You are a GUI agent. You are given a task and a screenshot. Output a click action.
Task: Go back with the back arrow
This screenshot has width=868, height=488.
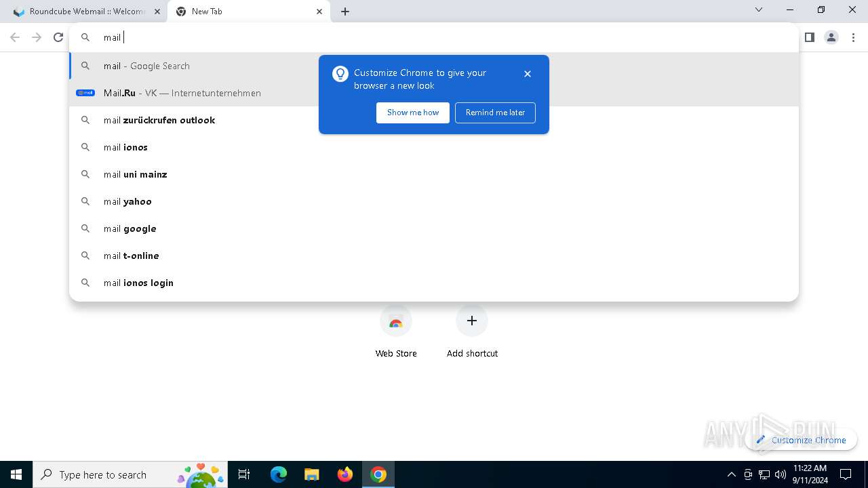15,37
